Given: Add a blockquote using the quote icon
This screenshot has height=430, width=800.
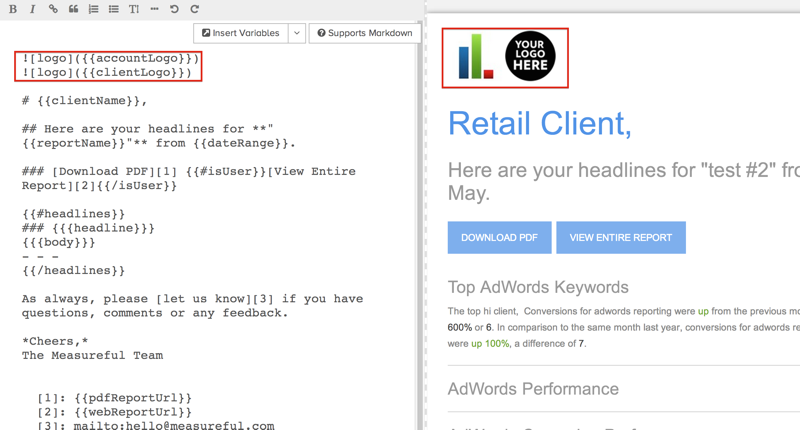Looking at the screenshot, I should 73,9.
